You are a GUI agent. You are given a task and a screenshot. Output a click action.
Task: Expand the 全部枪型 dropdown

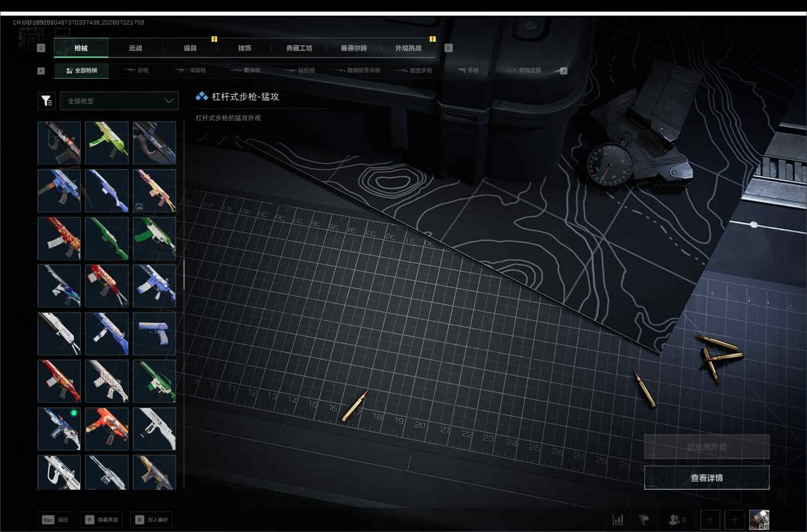point(119,101)
